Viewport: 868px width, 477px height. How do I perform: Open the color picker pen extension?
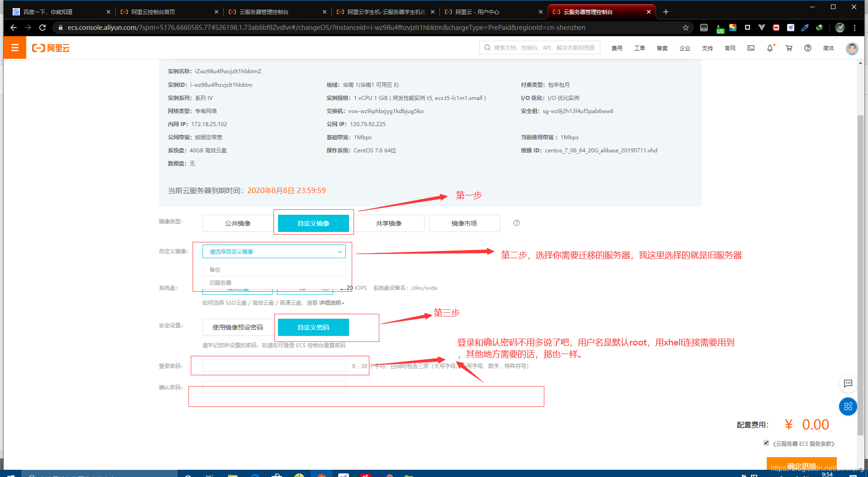pos(805,28)
